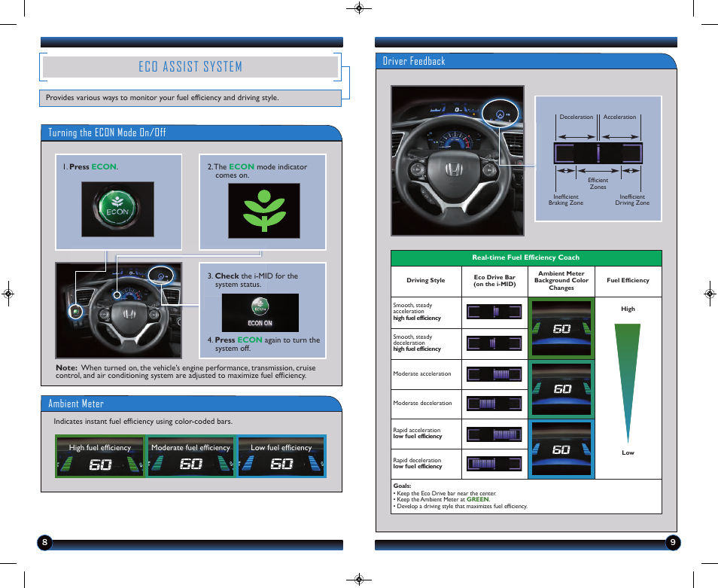Screen dimensions: 718x588
Task: Click the 'Goals:' heading text
Action: [x=402, y=486]
